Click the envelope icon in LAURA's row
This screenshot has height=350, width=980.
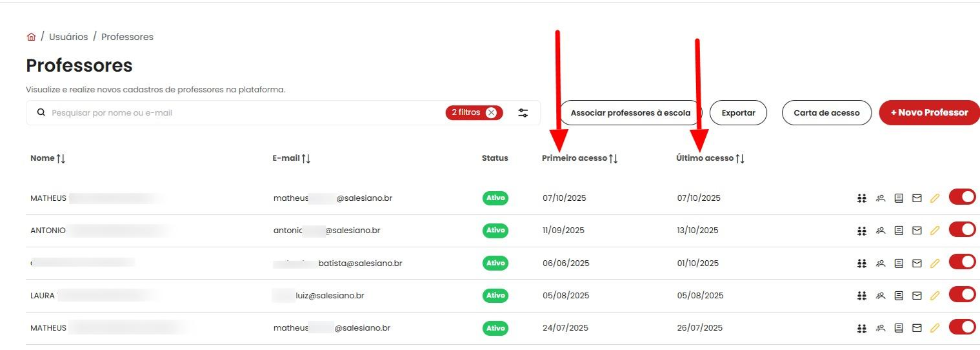[x=917, y=296]
